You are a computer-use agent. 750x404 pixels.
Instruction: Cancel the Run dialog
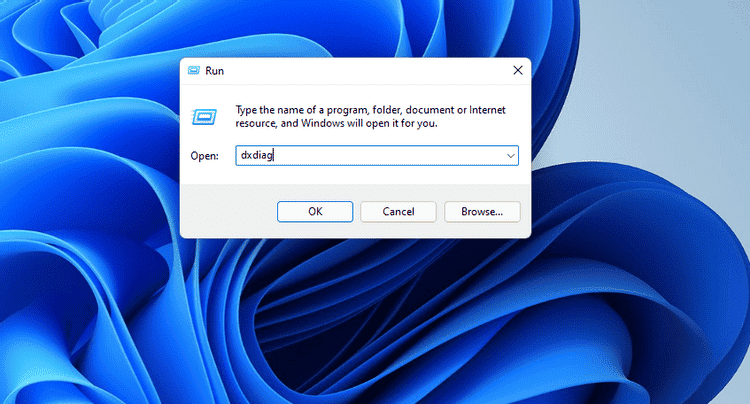[398, 211]
